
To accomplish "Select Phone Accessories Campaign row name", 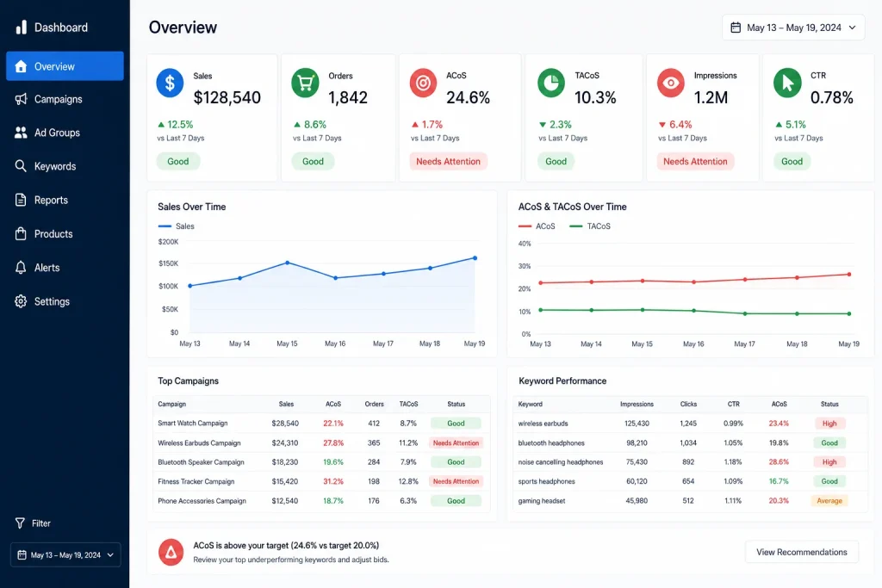I will pos(202,501).
